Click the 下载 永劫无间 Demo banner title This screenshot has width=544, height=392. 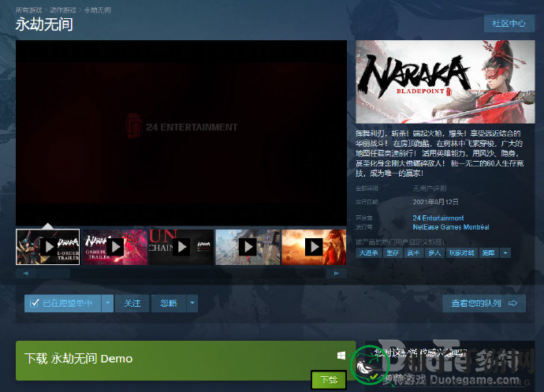(x=78, y=358)
